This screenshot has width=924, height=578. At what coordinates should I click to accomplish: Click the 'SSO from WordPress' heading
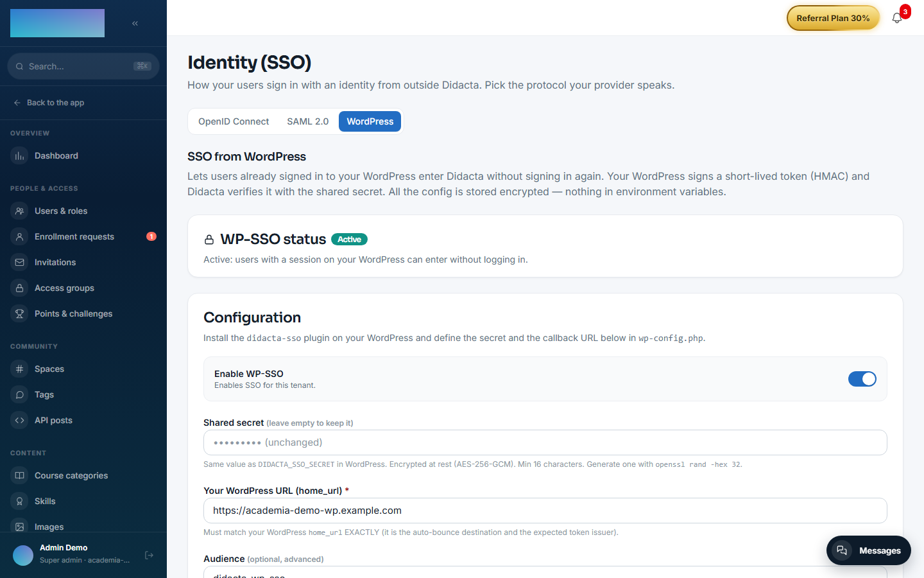[x=246, y=157]
